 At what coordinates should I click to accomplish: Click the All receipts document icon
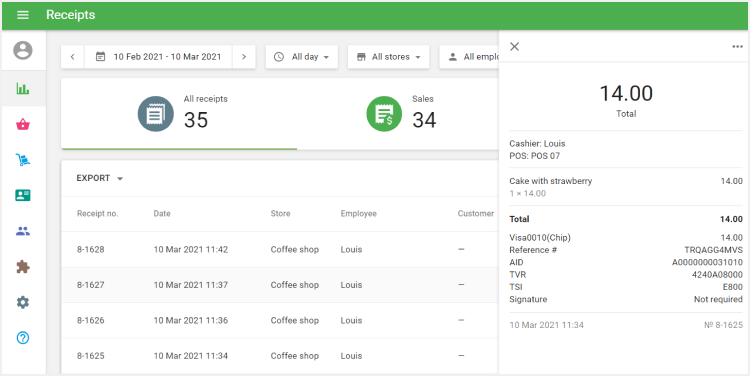coord(155,114)
